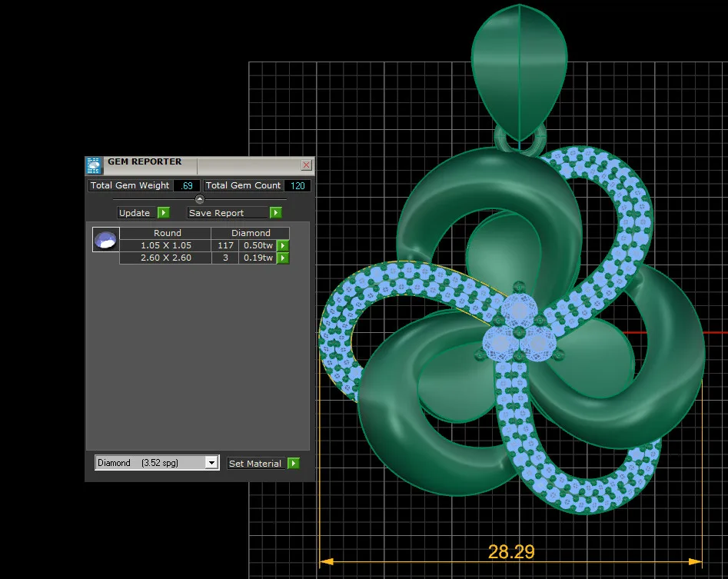Select the pendant bail at top
Viewport: 728px width, 579px height.
pos(520,73)
